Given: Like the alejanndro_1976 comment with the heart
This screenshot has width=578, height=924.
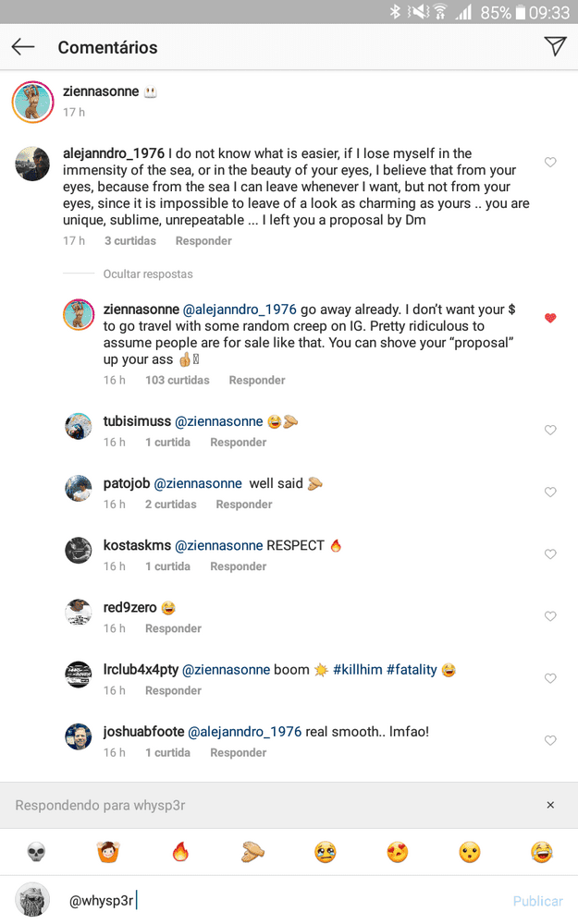Looking at the screenshot, I should 550,162.
